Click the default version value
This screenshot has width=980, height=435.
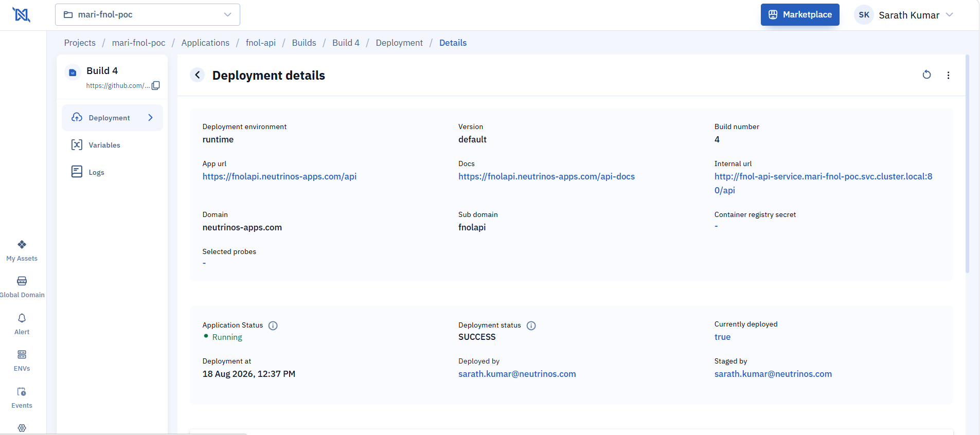point(472,139)
